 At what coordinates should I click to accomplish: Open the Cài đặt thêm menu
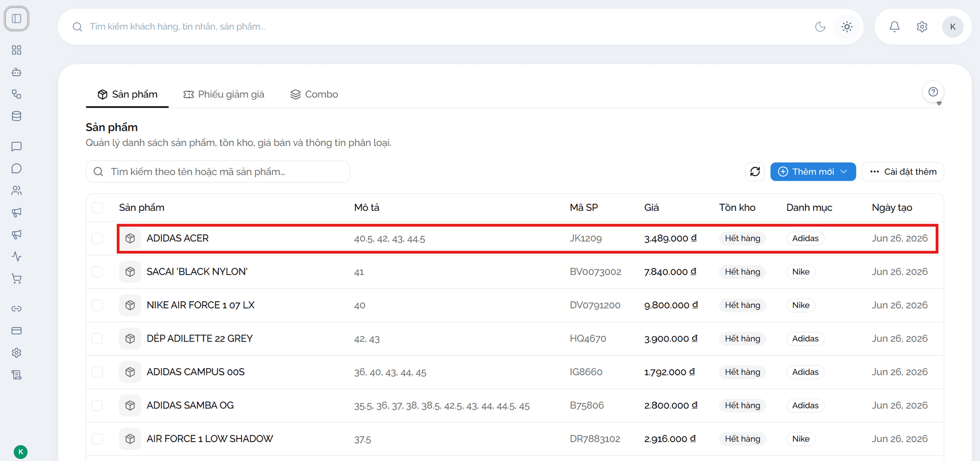903,172
